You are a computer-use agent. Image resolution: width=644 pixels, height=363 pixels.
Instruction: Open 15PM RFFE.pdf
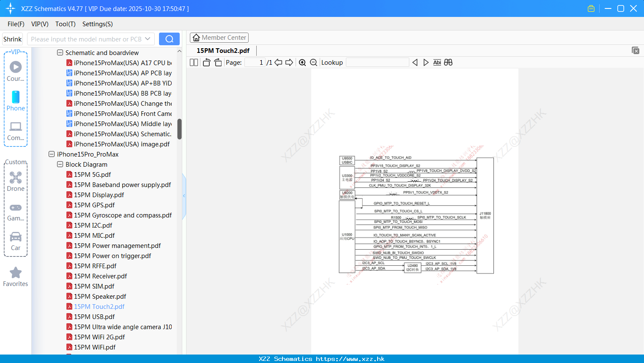click(95, 266)
